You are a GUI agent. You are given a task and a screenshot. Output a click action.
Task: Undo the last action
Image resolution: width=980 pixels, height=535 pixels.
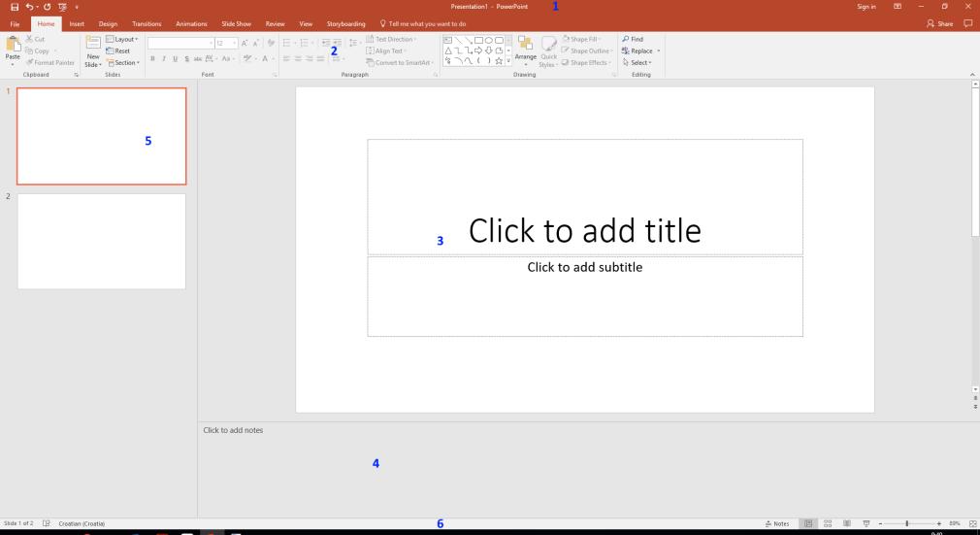click(x=29, y=7)
